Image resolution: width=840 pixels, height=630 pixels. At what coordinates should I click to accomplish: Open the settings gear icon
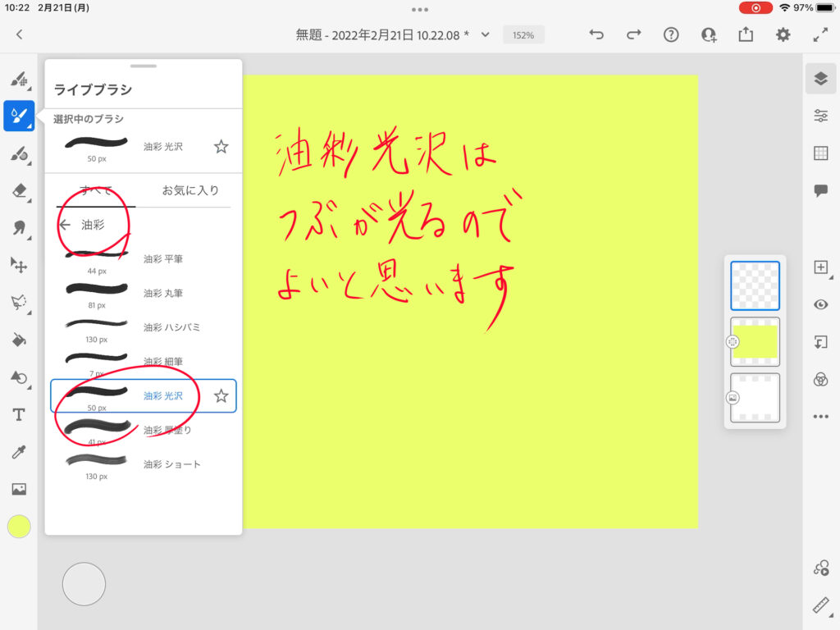tap(783, 34)
